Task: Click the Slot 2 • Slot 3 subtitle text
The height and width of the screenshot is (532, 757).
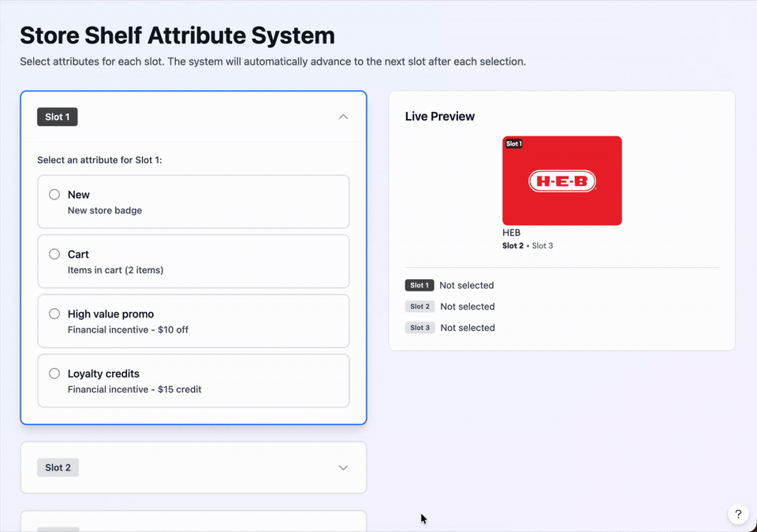Action: tap(530, 245)
